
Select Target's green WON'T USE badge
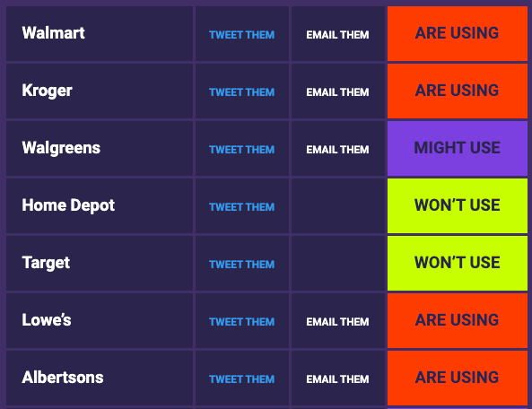(458, 263)
